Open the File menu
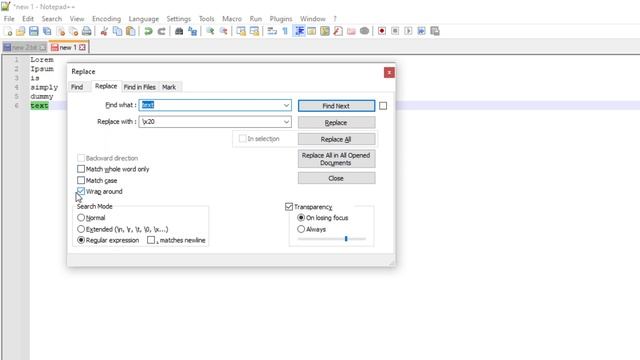This screenshot has width=640, height=360. coord(9,19)
